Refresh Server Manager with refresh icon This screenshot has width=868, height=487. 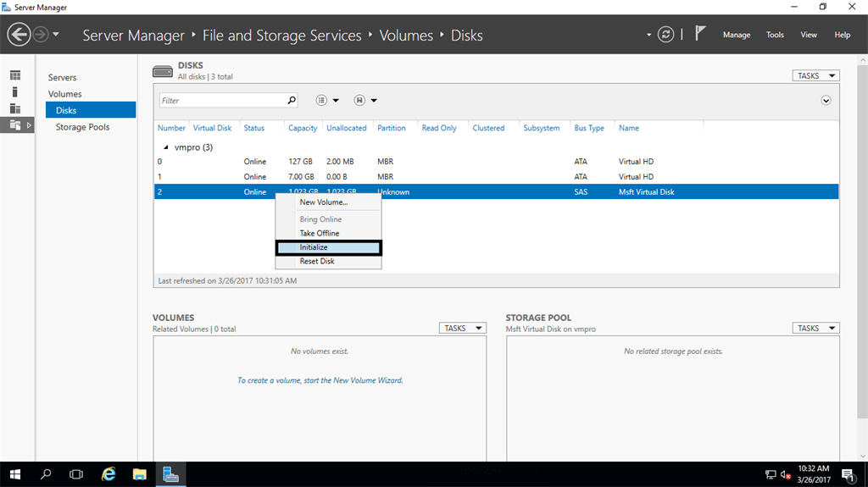tap(665, 35)
